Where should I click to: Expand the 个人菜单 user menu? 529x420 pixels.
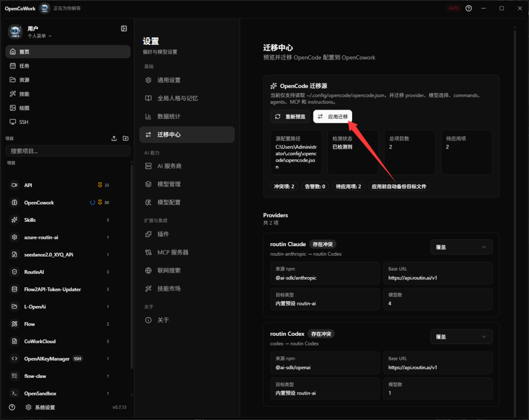[x=40, y=36]
